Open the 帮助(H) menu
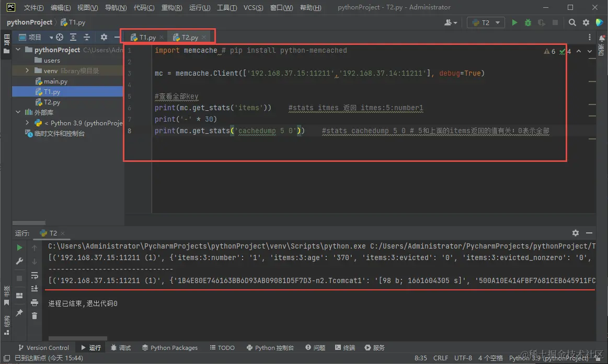The width and height of the screenshot is (608, 364). point(311,7)
